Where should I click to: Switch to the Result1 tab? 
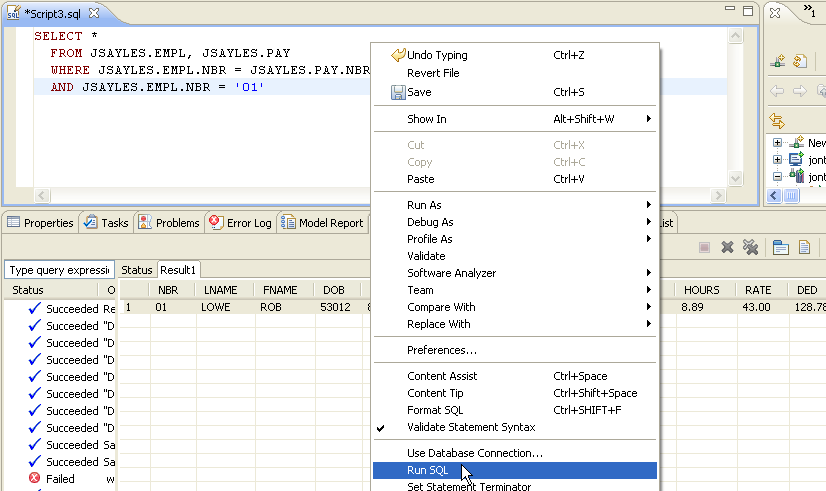tap(178, 270)
